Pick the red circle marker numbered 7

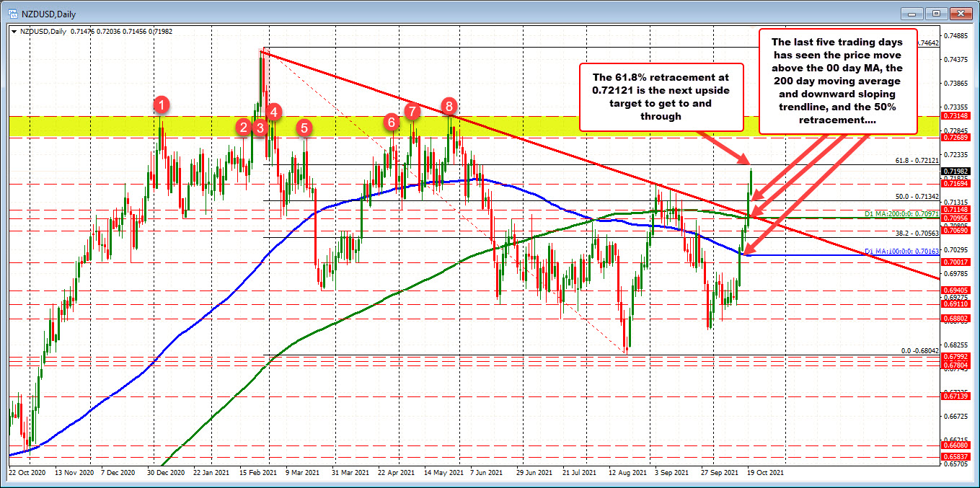click(x=412, y=111)
